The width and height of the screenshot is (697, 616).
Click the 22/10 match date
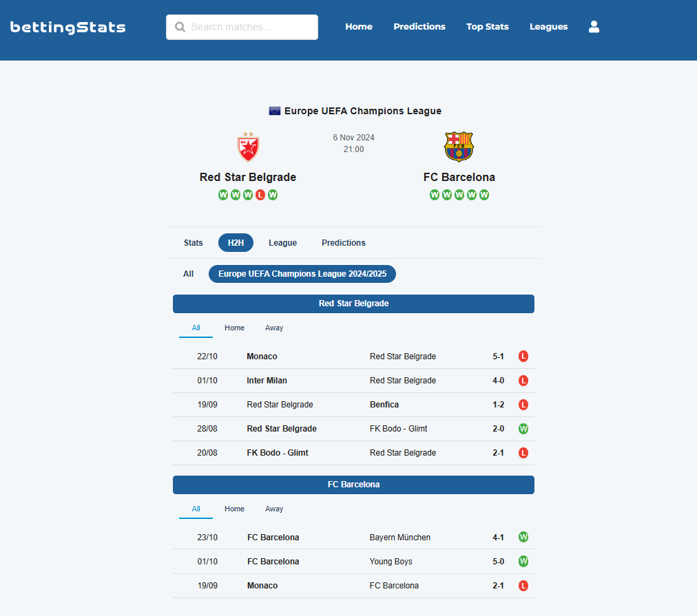tap(207, 357)
